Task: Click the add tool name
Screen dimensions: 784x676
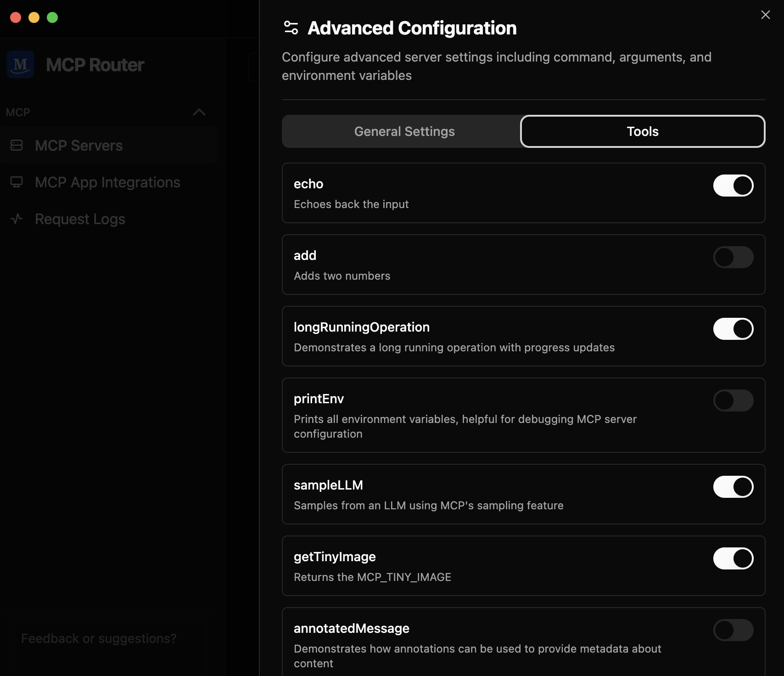Action: pos(305,255)
